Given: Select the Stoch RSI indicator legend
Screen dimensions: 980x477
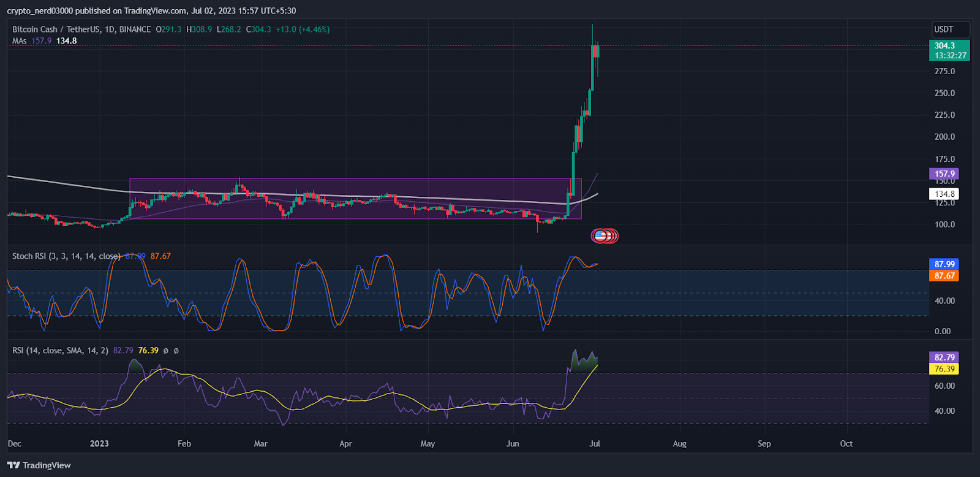Looking at the screenshot, I should coord(66,256).
